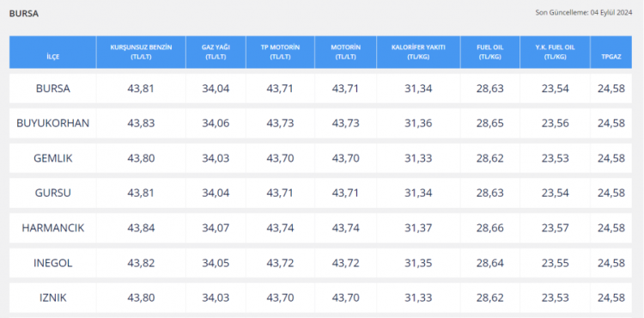Select the GEMLIK district cell
This screenshot has height=318, width=644.
pyautogui.click(x=53, y=158)
